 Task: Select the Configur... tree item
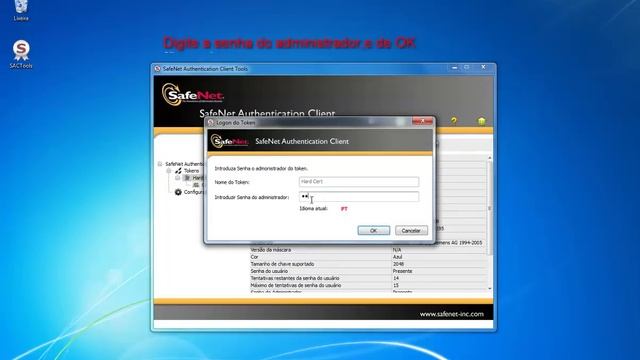click(193, 192)
